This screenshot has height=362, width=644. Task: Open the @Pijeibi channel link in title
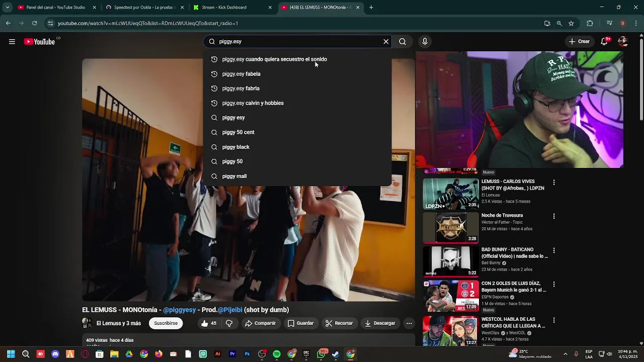click(x=230, y=310)
